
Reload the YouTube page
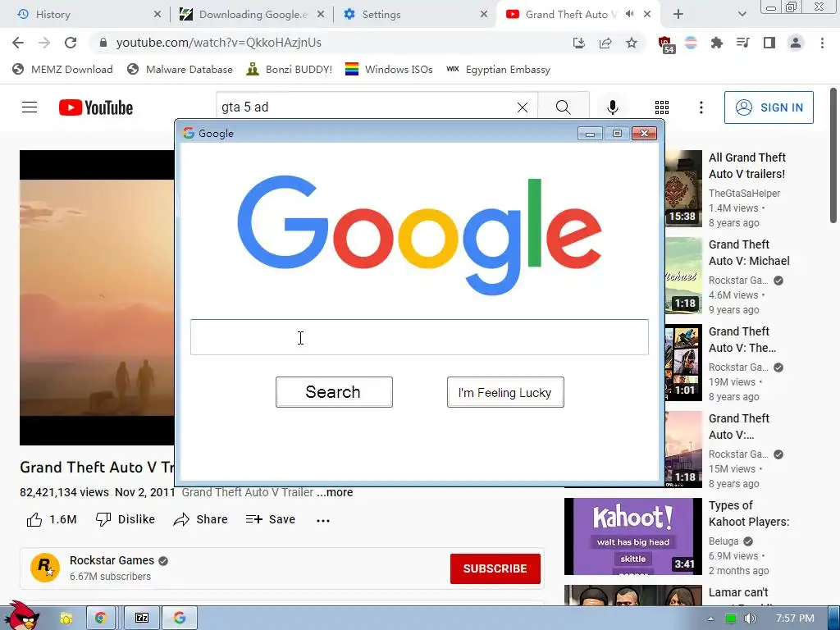[71, 43]
